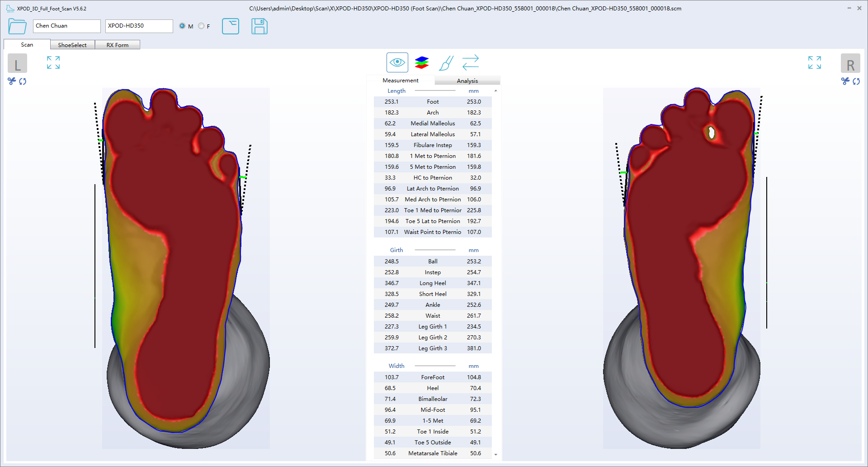
Task: Open the folder icon to load a scan
Action: 17,26
